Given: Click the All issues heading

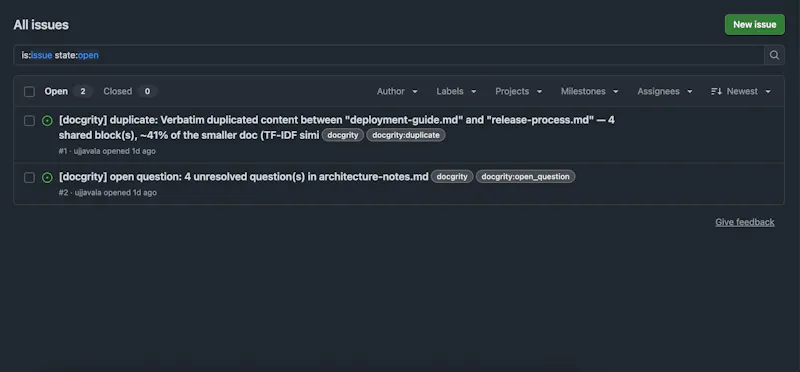Looking at the screenshot, I should (41, 25).
